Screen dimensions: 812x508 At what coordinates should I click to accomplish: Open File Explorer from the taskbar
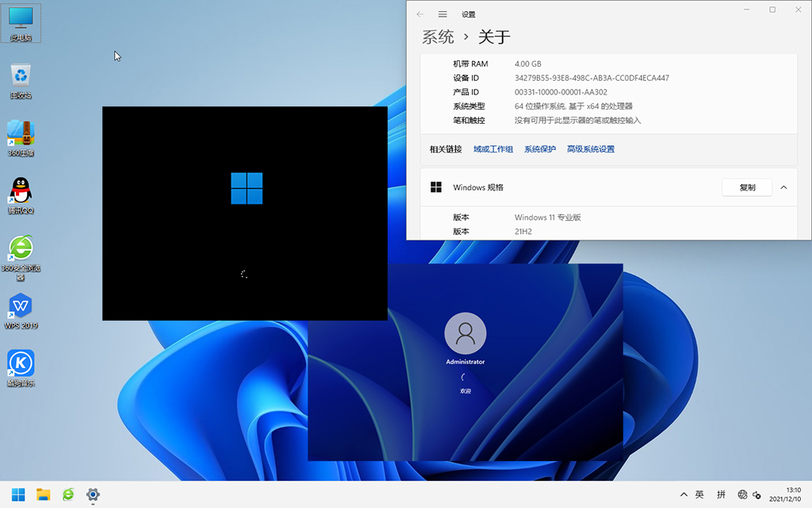tap(44, 495)
